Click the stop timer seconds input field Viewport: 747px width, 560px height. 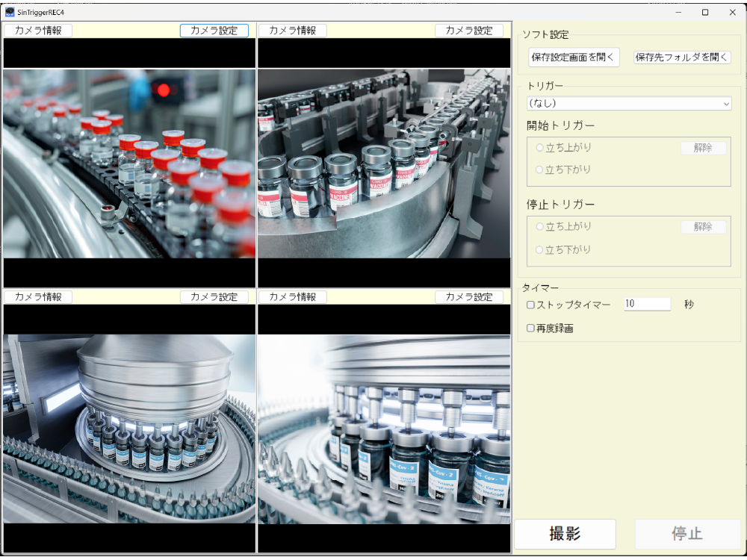coord(647,305)
